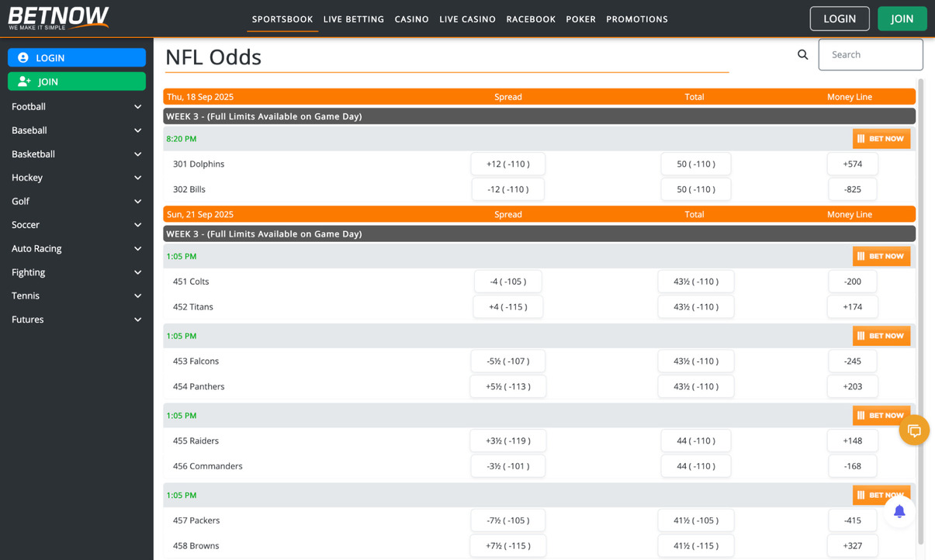Click the blue notification bell icon

point(899,511)
